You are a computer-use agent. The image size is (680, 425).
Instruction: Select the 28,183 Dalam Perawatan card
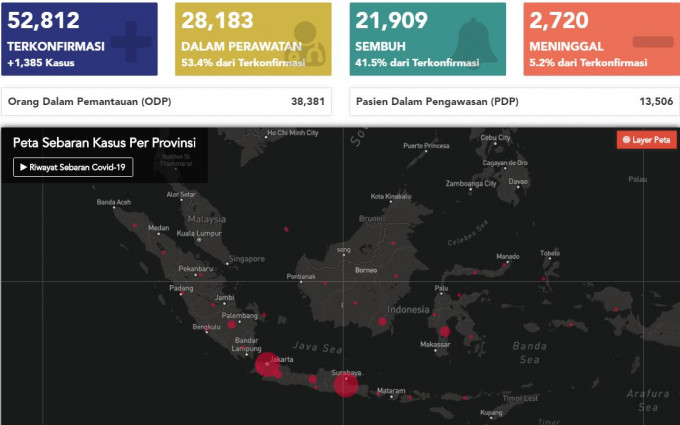[254, 39]
